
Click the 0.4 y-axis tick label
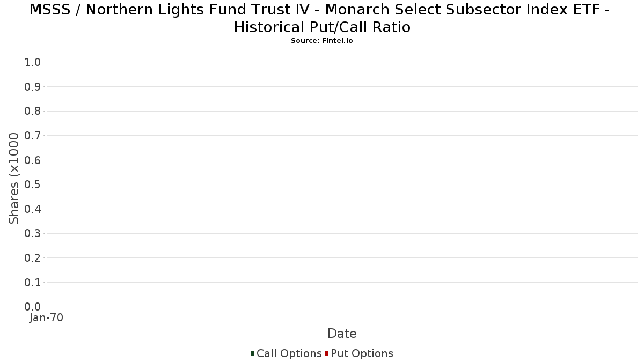pyautogui.click(x=33, y=209)
